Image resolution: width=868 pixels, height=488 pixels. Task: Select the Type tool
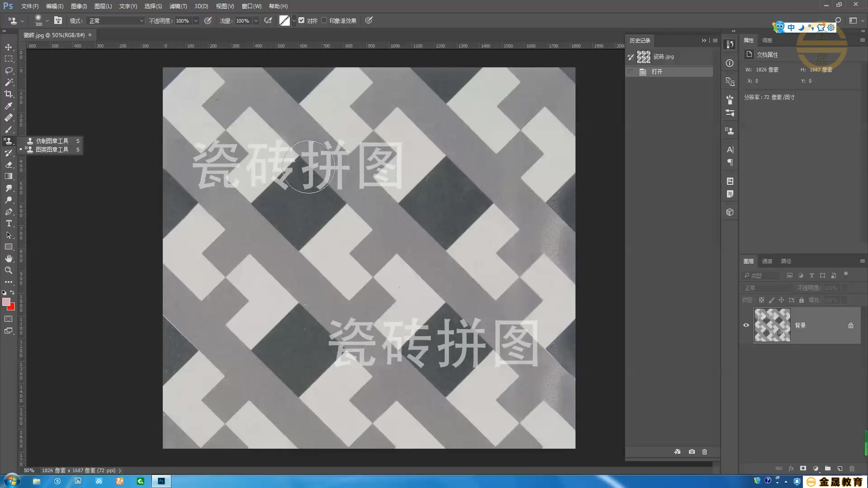click(9, 223)
